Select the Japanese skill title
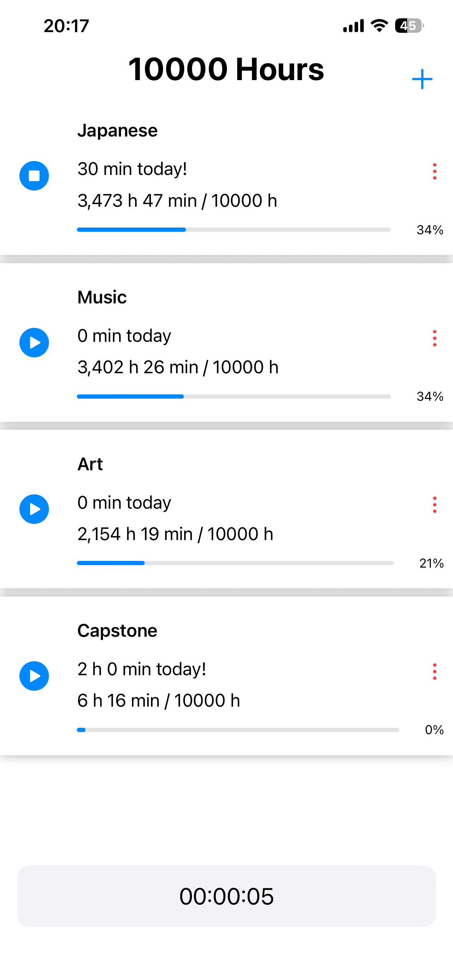This screenshot has width=453, height=980. click(x=117, y=131)
